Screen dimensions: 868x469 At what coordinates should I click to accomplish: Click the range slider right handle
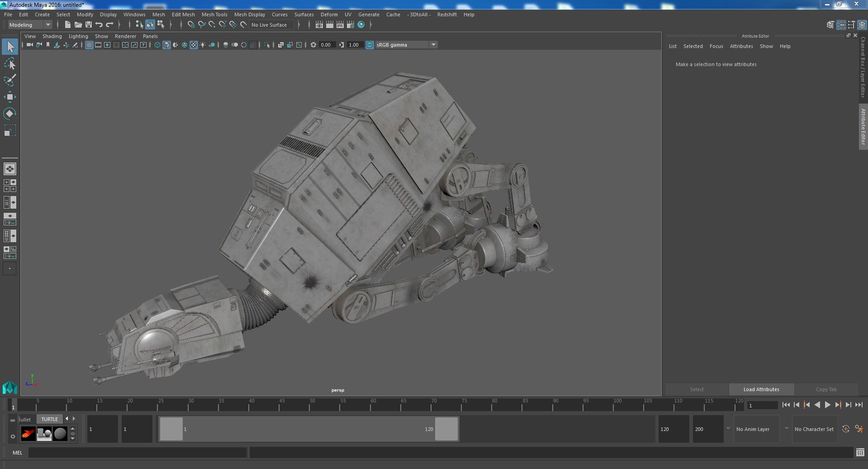(x=446, y=429)
